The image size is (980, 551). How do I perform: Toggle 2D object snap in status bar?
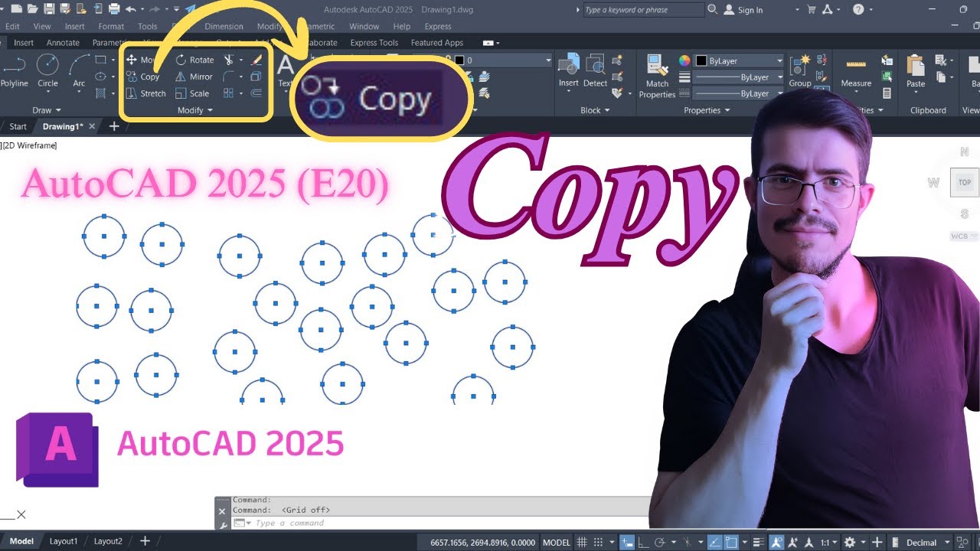point(730,542)
